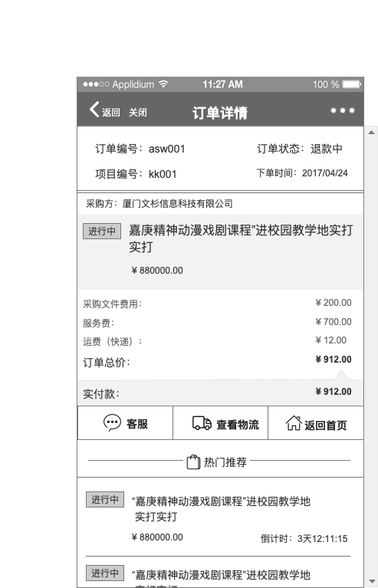Screen dimensions: 378x588
Task: Tap the battery indicator in status bar
Action: tap(352, 84)
